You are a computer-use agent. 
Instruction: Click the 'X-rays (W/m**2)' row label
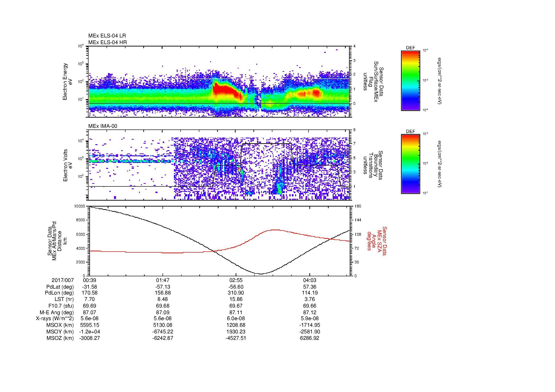click(x=55, y=318)
